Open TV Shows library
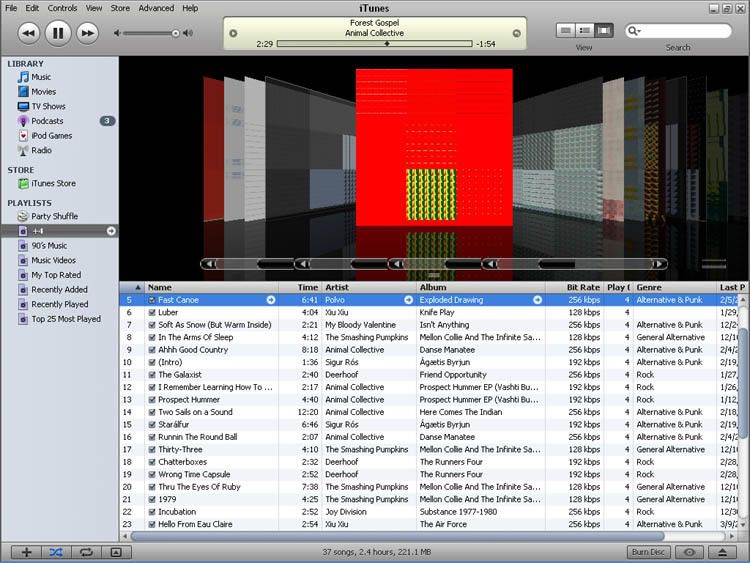 click(48, 106)
